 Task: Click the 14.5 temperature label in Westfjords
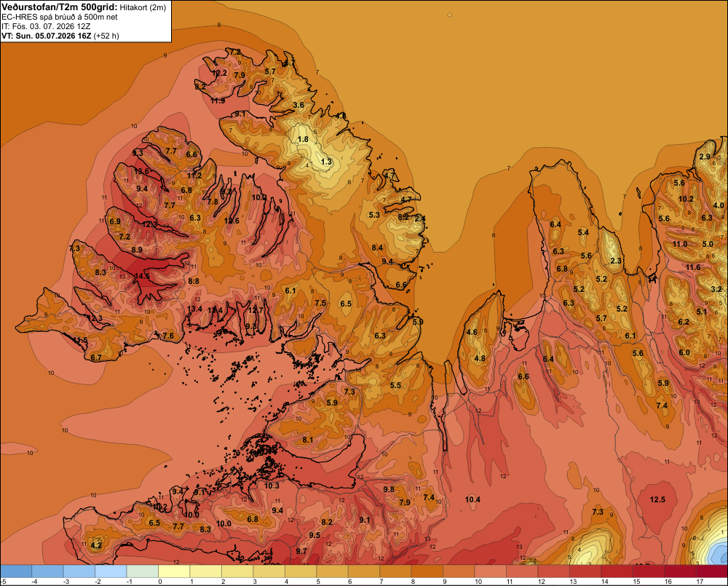[x=142, y=277]
